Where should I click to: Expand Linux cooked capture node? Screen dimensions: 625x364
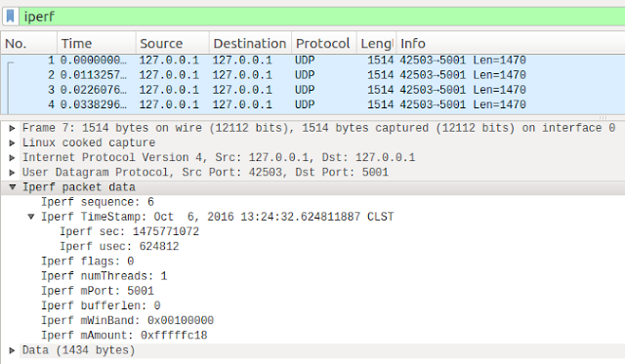(13, 142)
